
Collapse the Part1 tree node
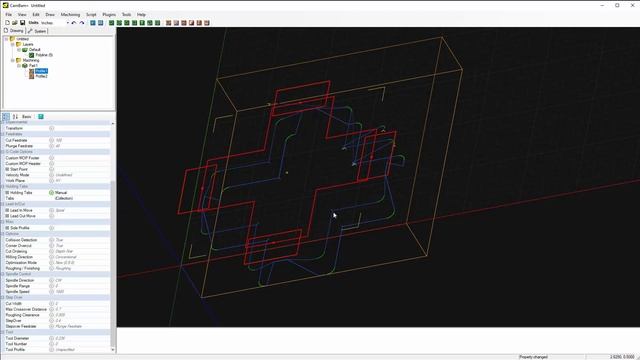(x=19, y=65)
